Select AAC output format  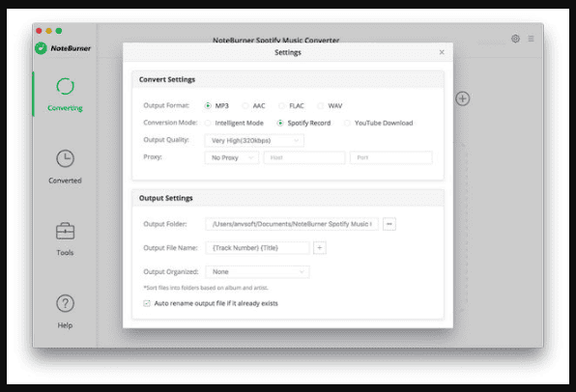coord(245,105)
